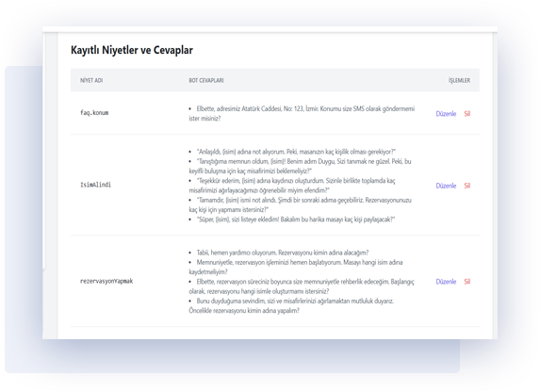Viewport: 540px width, 392px height.
Task: Click the answer starting "Tamamdır, {isim} ismi not alındı"
Action: 300,204
